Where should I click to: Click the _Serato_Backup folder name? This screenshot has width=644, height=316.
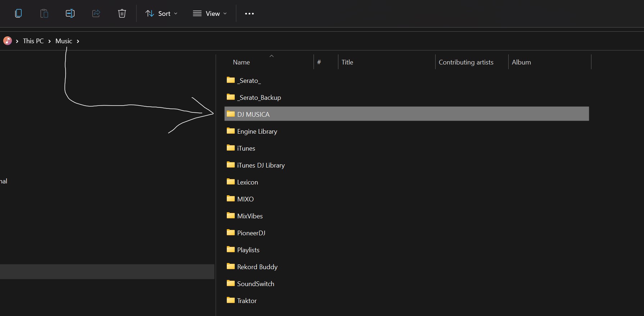(259, 98)
